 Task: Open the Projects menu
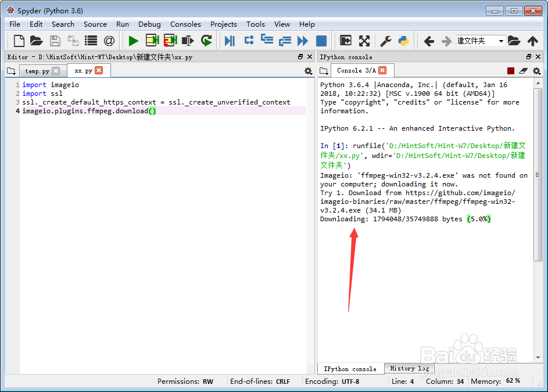[x=224, y=24]
